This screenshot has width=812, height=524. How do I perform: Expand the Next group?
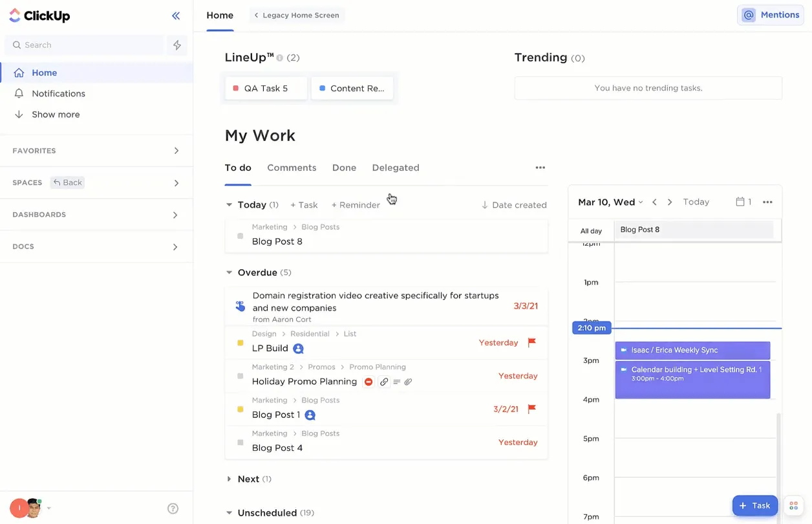coord(229,479)
